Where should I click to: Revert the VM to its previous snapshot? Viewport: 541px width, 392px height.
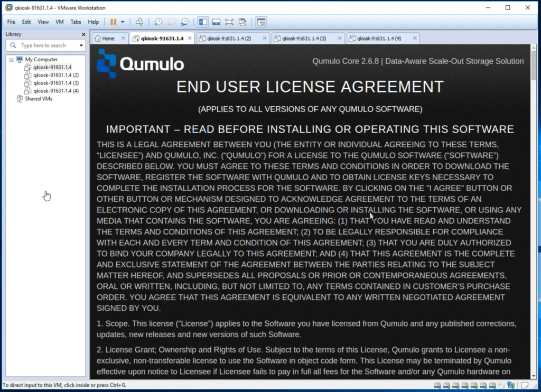pyautogui.click(x=171, y=22)
